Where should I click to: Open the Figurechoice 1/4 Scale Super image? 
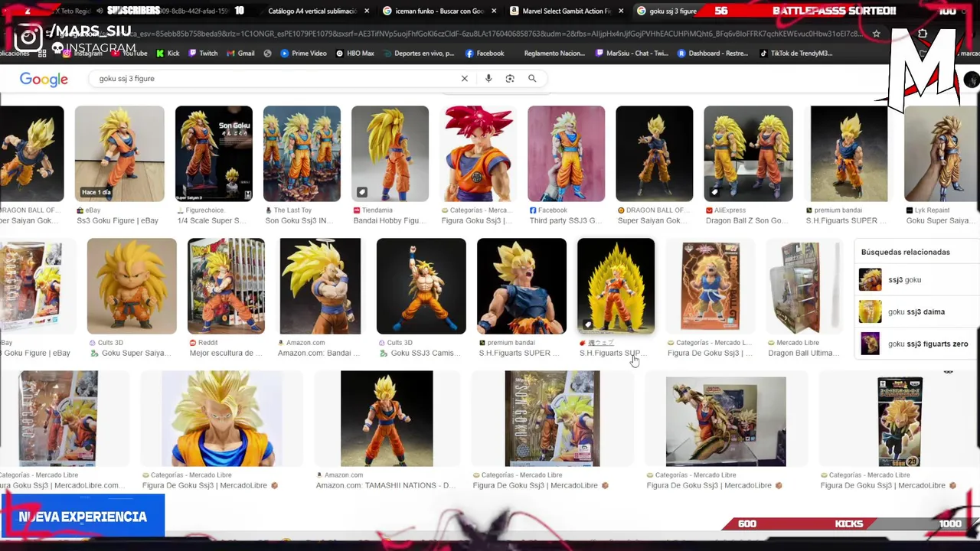[x=214, y=154]
